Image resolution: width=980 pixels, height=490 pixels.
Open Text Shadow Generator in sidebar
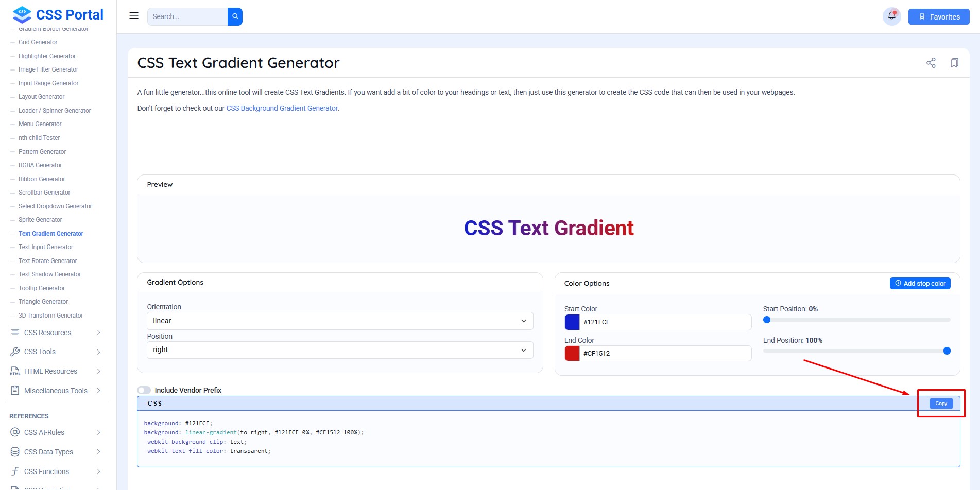(x=50, y=274)
